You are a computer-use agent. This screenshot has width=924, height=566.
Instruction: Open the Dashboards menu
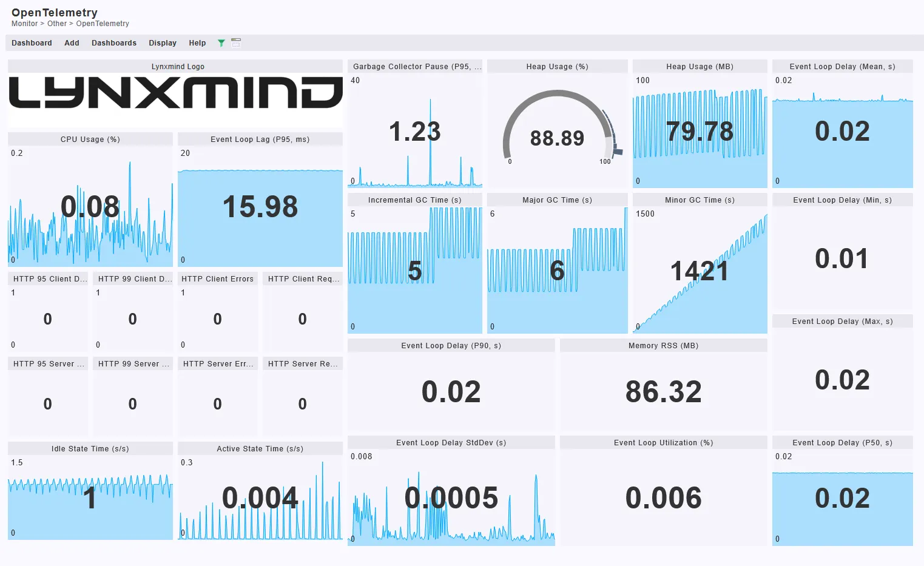tap(113, 42)
